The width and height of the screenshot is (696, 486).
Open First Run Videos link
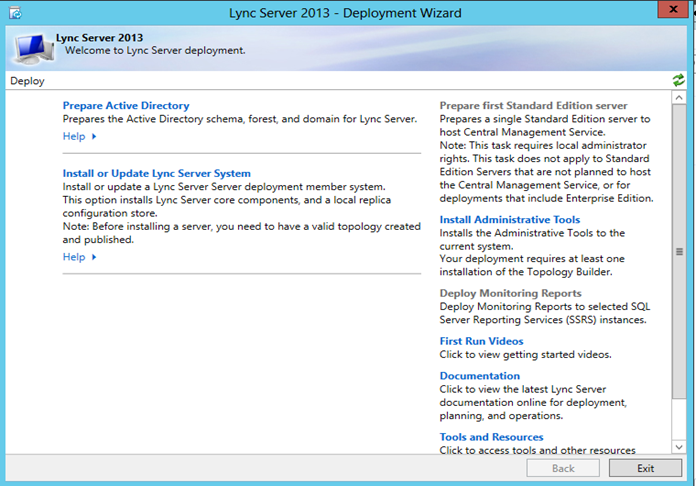coord(481,341)
